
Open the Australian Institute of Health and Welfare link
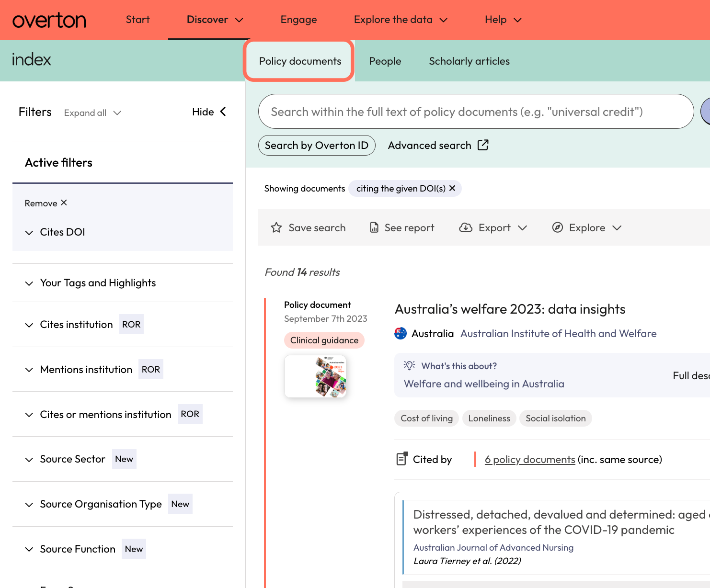point(559,333)
